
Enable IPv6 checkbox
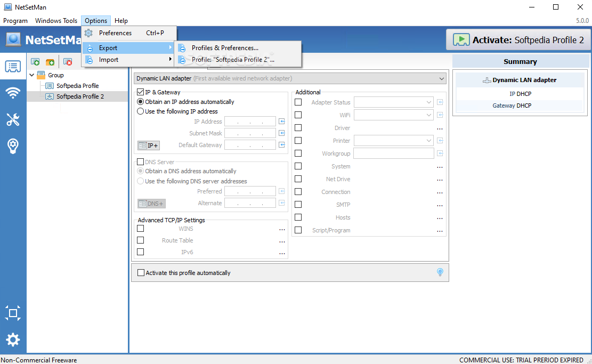point(141,252)
